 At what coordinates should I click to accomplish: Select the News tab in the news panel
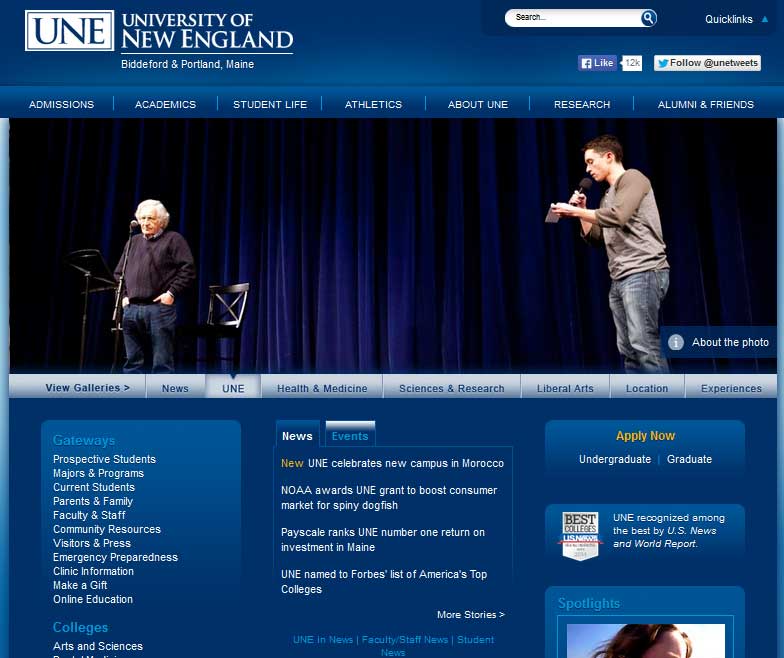298,436
